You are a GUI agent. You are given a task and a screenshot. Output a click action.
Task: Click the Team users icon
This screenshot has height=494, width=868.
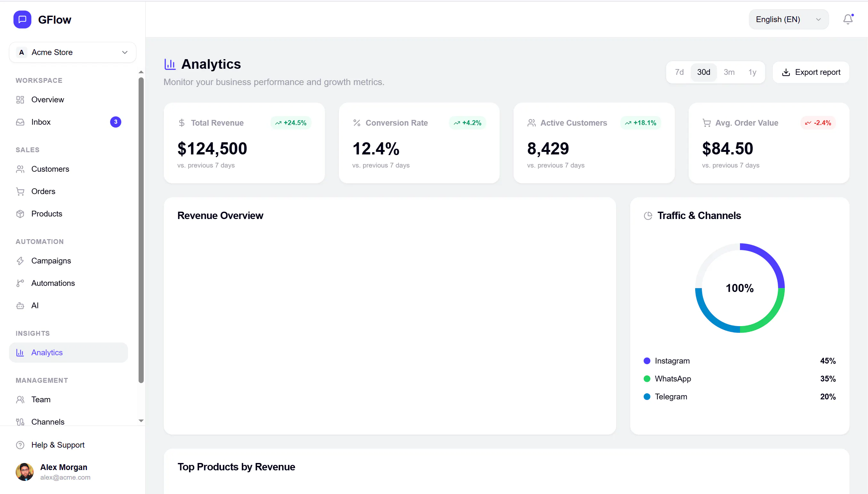pos(20,400)
